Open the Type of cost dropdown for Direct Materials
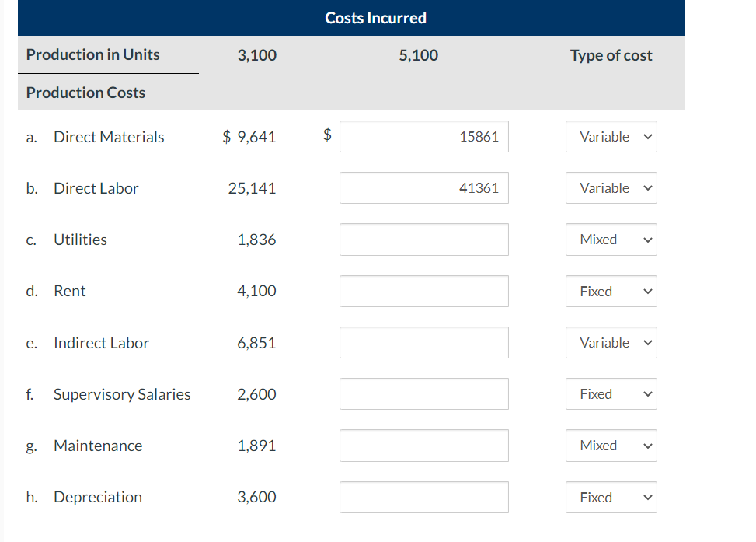This screenshot has height=542, width=756. point(611,136)
